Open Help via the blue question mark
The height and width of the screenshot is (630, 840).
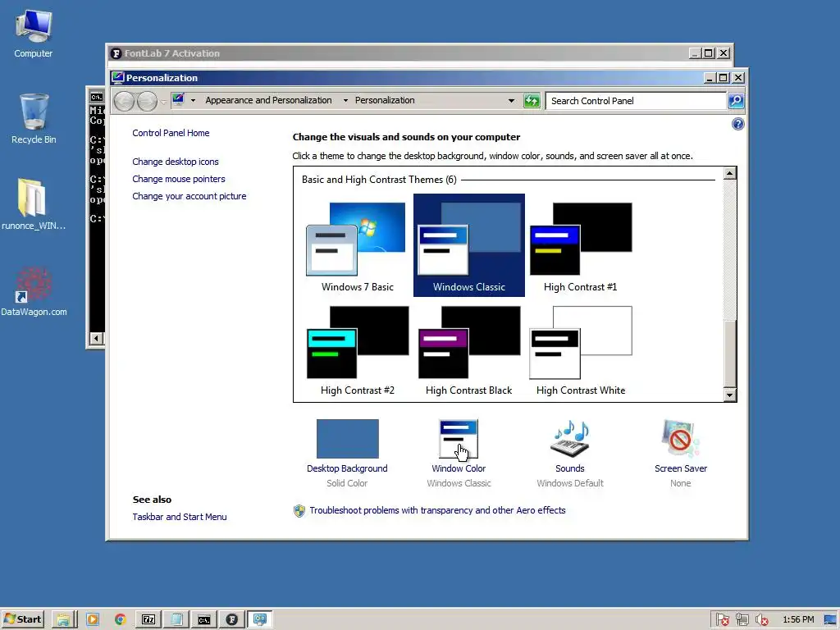(737, 125)
